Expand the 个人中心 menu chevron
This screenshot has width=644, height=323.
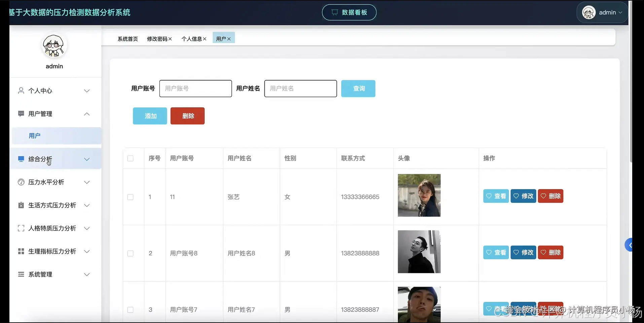point(87,91)
